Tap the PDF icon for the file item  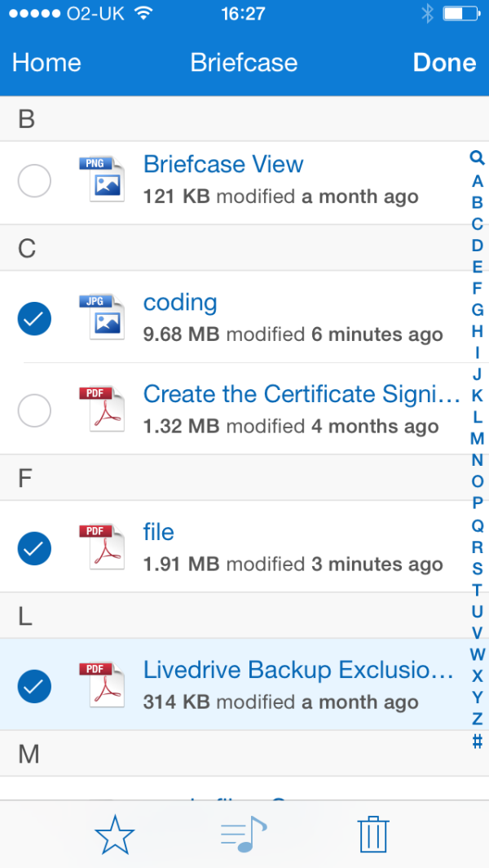(103, 547)
